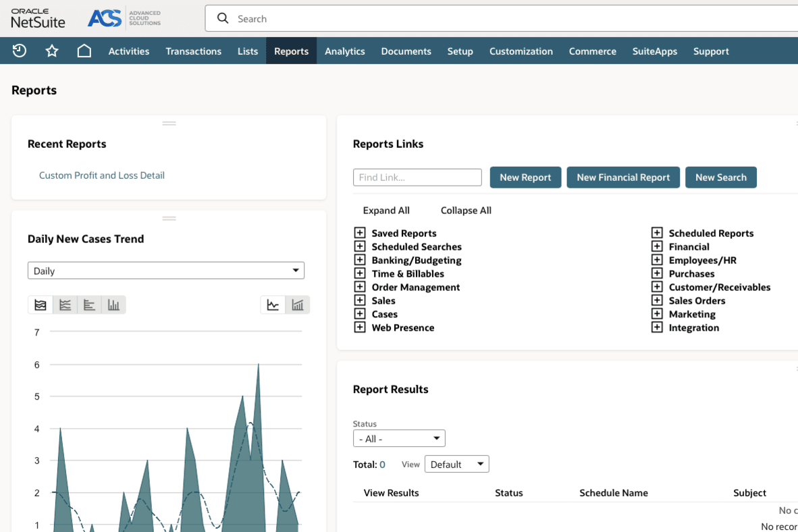The width and height of the screenshot is (798, 532).
Task: Expand the Banking/Budgeting category
Action: (x=360, y=260)
